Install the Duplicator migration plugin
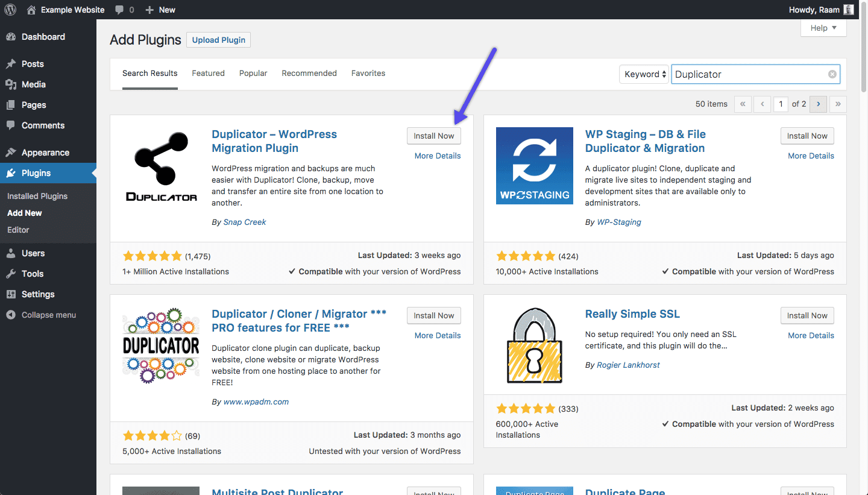 433,136
